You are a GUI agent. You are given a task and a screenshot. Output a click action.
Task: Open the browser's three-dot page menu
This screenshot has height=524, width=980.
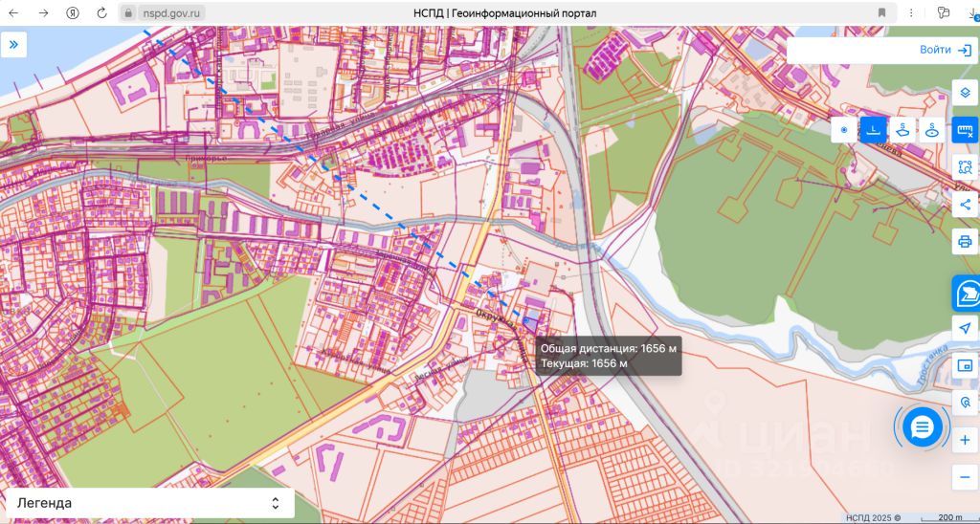pos(912,13)
